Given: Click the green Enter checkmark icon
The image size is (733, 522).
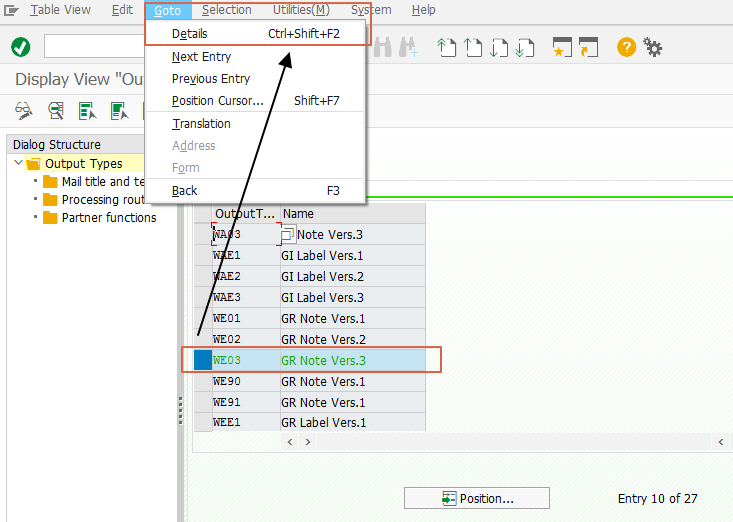Looking at the screenshot, I should coord(21,47).
